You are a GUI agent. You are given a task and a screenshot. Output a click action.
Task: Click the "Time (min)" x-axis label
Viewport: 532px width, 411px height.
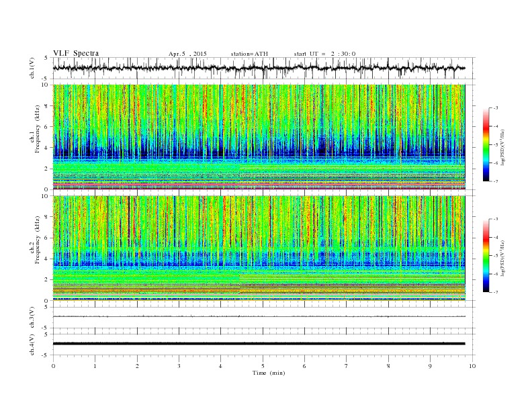coord(269,373)
